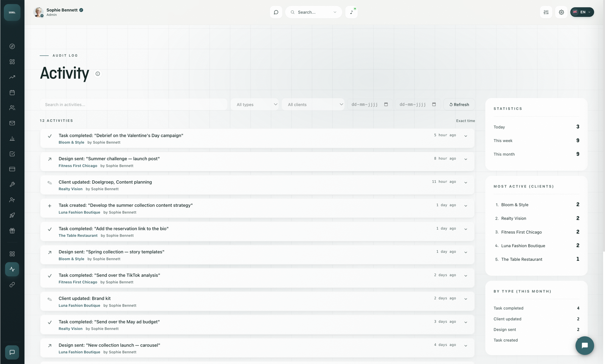Click the info icon beside Activity title
The width and height of the screenshot is (605, 364).
98,74
